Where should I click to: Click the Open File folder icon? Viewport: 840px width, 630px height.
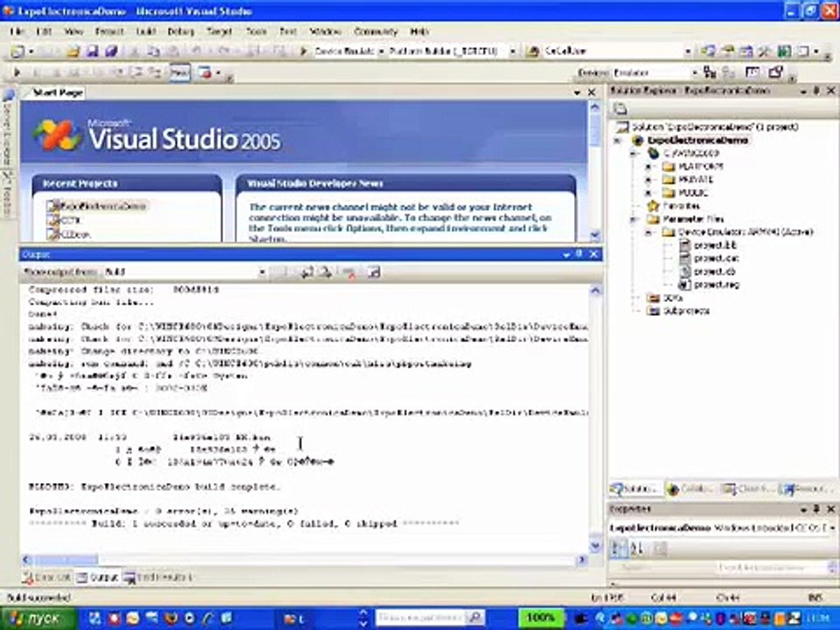click(73, 52)
